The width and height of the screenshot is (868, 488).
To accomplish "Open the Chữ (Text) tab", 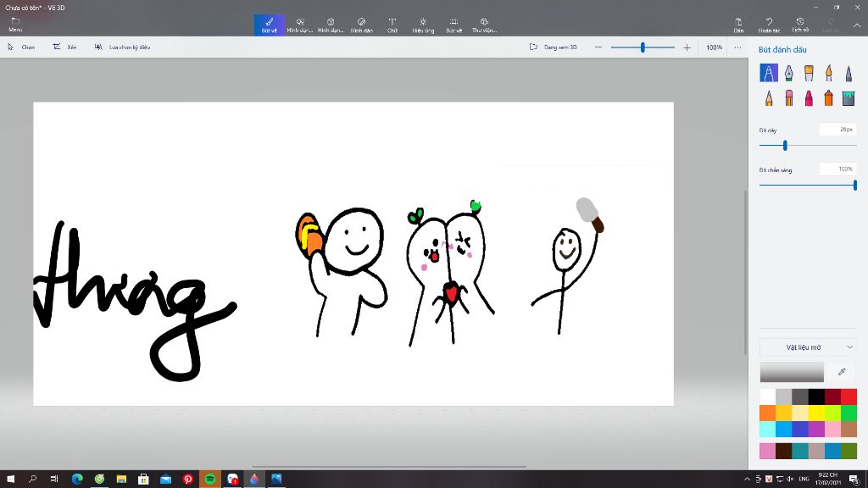I will point(392,25).
